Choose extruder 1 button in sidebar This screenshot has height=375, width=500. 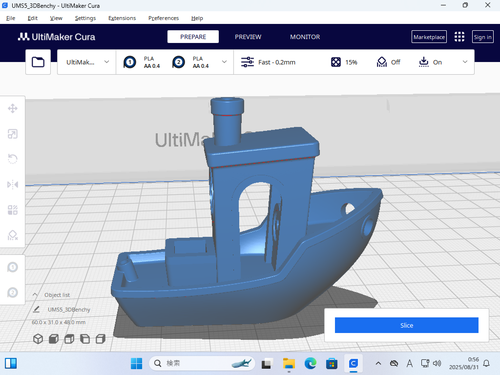tap(13, 267)
